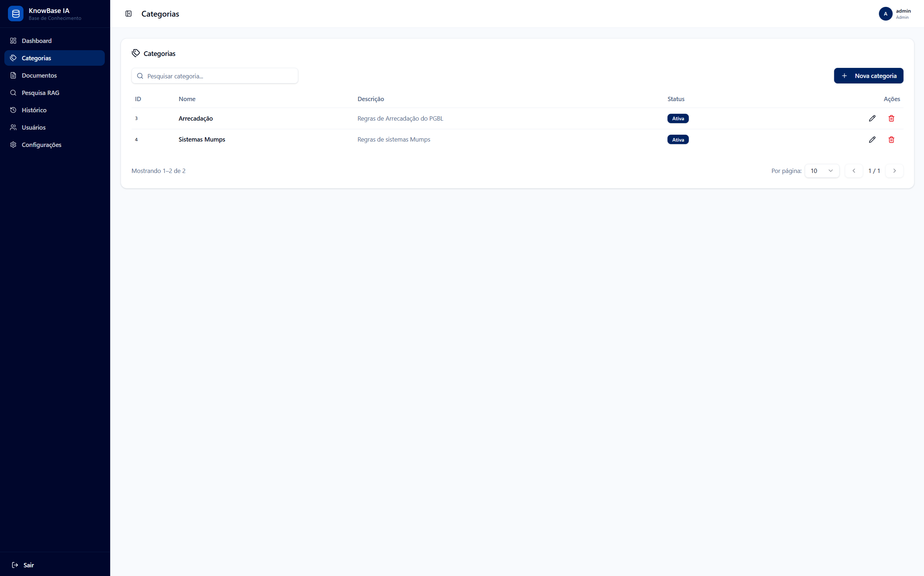Open Pesquisa RAG in the sidebar

tap(55, 92)
